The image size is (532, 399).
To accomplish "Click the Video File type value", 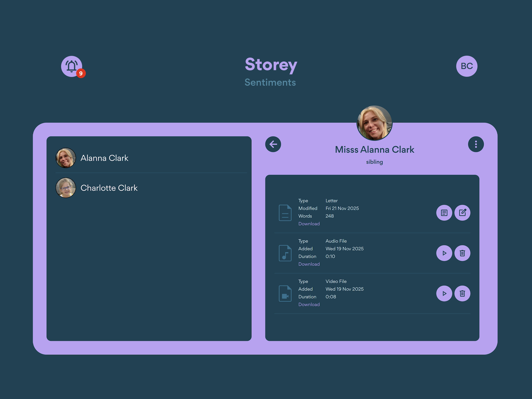I will 336,281.
